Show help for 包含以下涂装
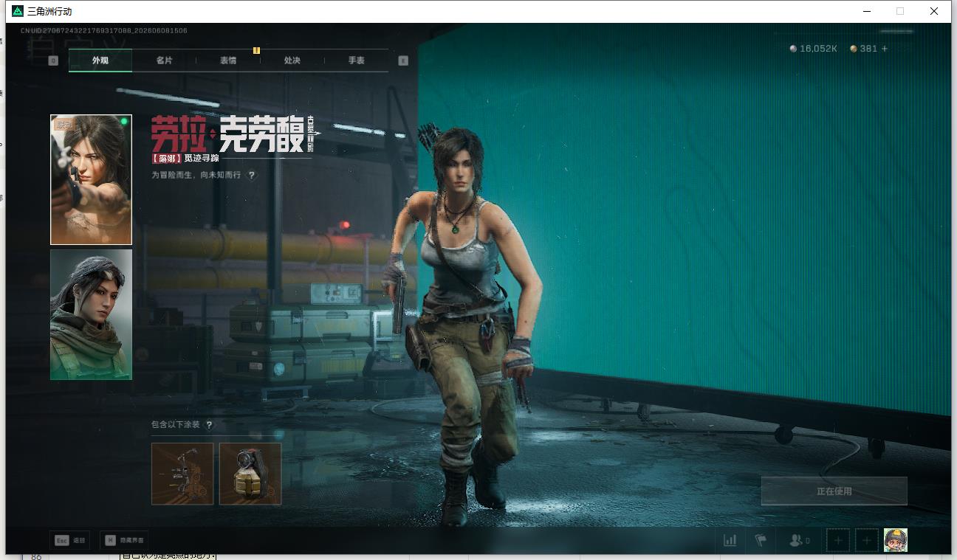This screenshot has width=957, height=560. click(210, 425)
